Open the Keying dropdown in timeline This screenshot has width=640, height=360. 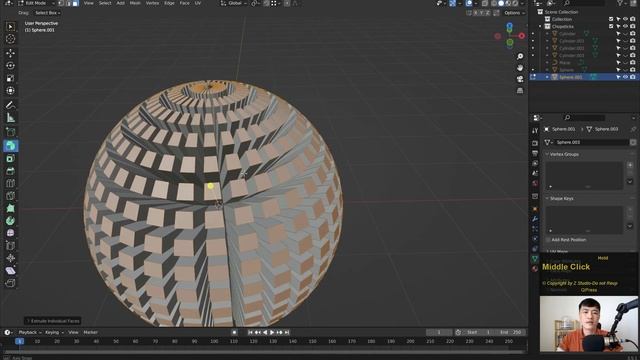pyautogui.click(x=54, y=333)
